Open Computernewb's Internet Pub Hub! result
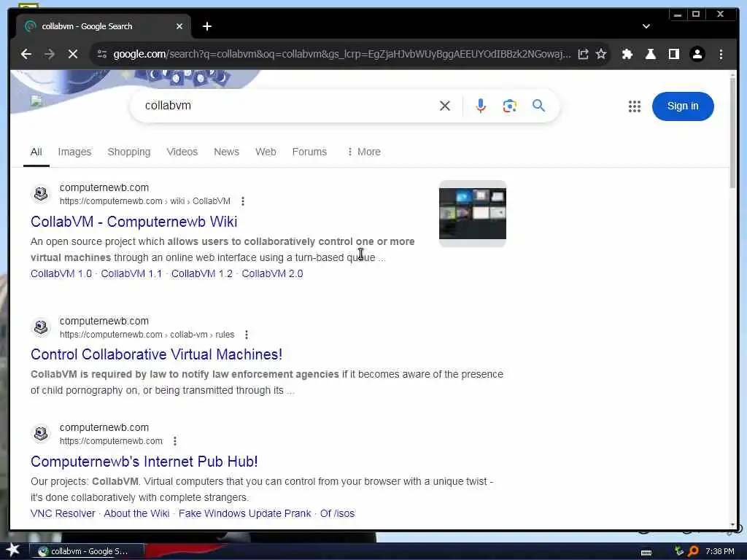 coord(144,462)
